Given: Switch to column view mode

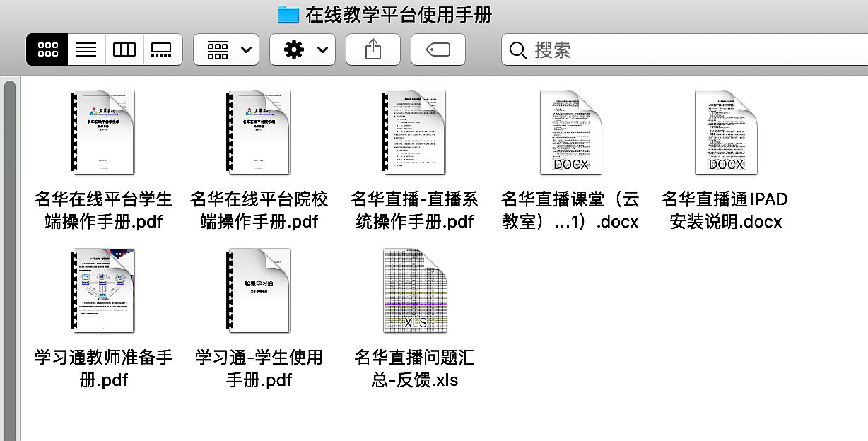Looking at the screenshot, I should (124, 50).
